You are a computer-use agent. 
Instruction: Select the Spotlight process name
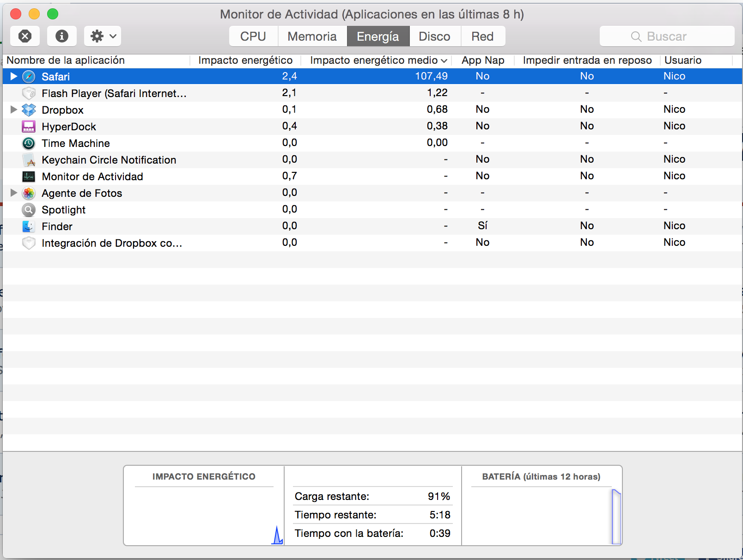tap(64, 210)
